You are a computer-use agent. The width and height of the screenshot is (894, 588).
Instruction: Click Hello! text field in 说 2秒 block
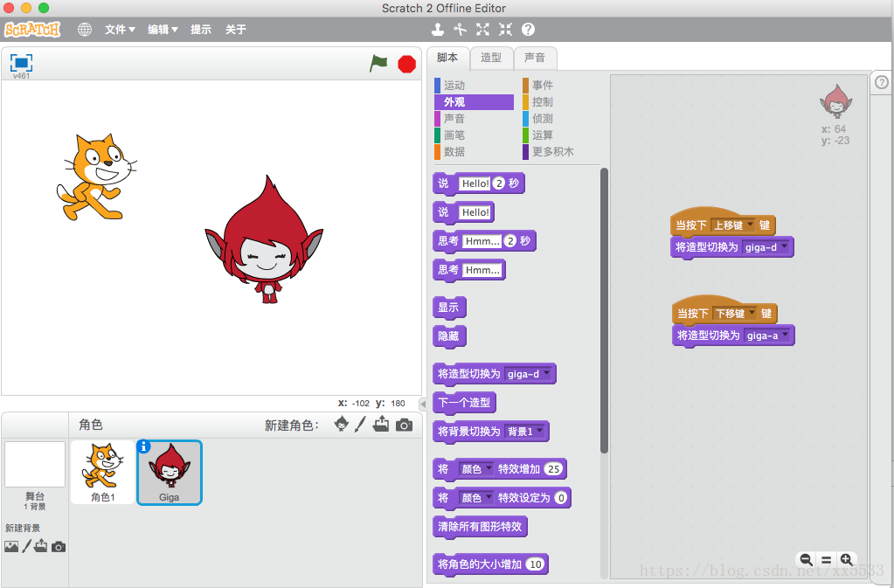[475, 183]
